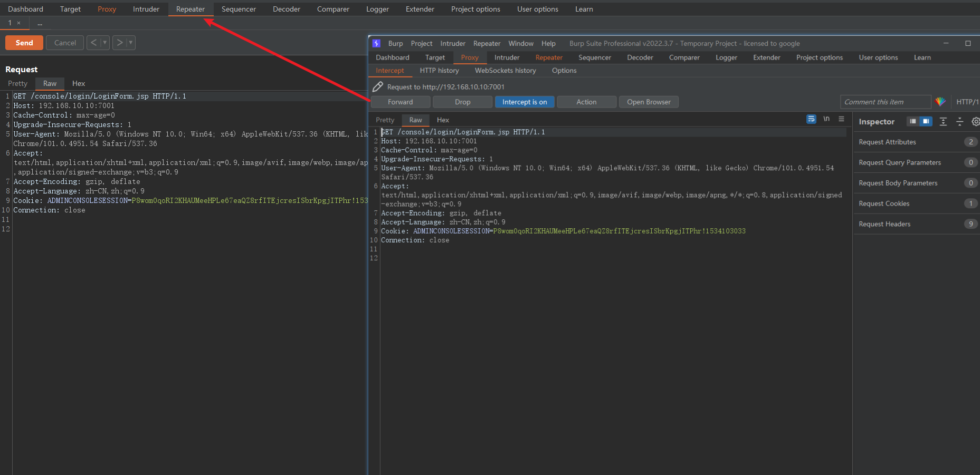Viewport: 980px width, 475px height.
Task: Click the pencil edit icon beside request URL
Action: point(378,86)
